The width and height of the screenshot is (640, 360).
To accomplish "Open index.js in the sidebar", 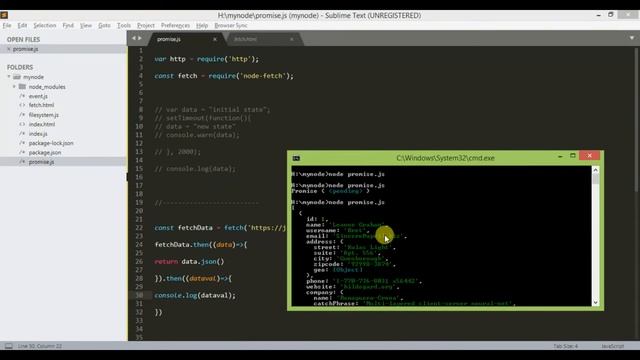I will 38,134.
